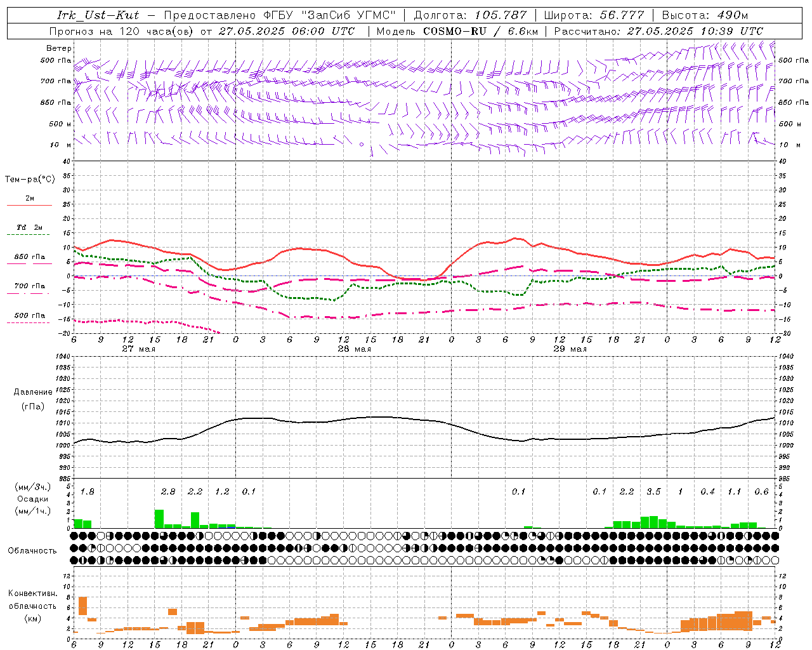This screenshot has height=650, width=812.
Task: Click the Td 2м dew point legend entry
Action: click(x=30, y=227)
